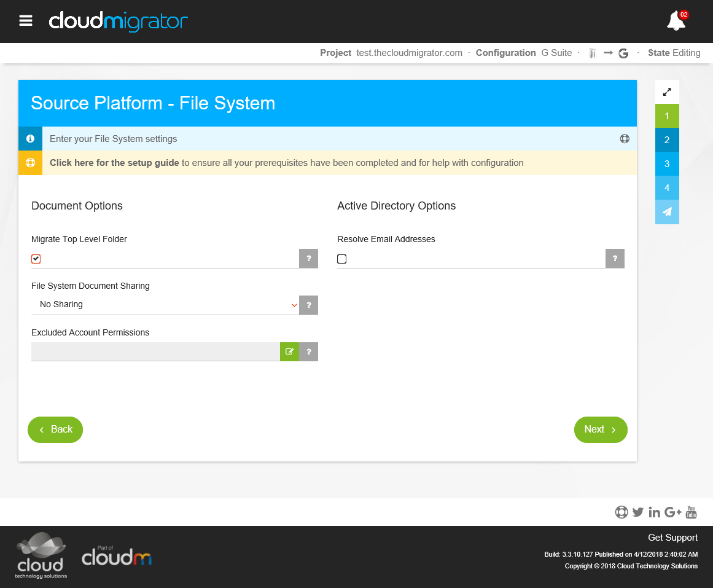This screenshot has height=588, width=713.
Task: Expand File System Document Sharing dropdown
Action: click(165, 305)
